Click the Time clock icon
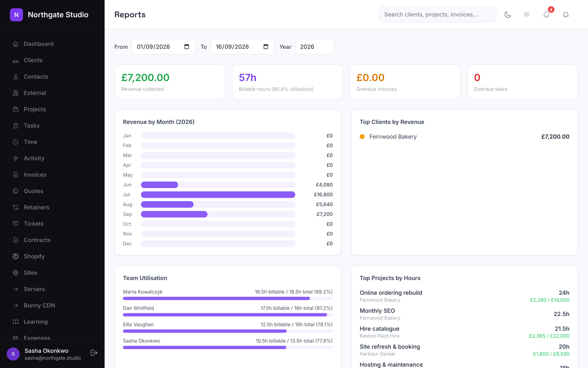 pos(16,142)
